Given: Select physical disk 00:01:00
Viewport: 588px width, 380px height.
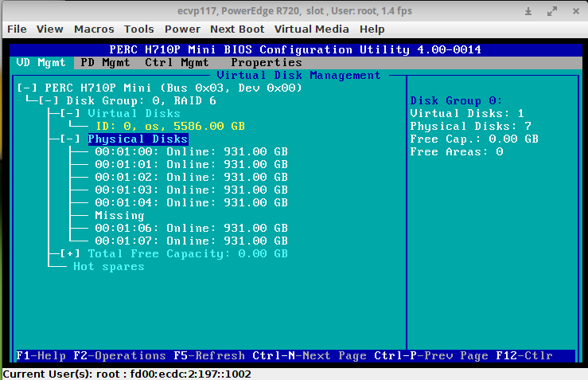Looking at the screenshot, I should pos(190,151).
